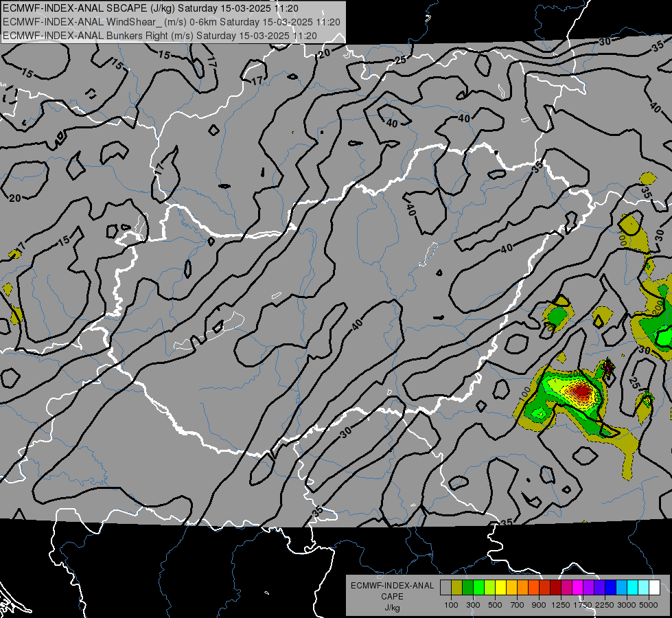Click legend value 1750
Viewport: 672px width, 618px height.
583,605
